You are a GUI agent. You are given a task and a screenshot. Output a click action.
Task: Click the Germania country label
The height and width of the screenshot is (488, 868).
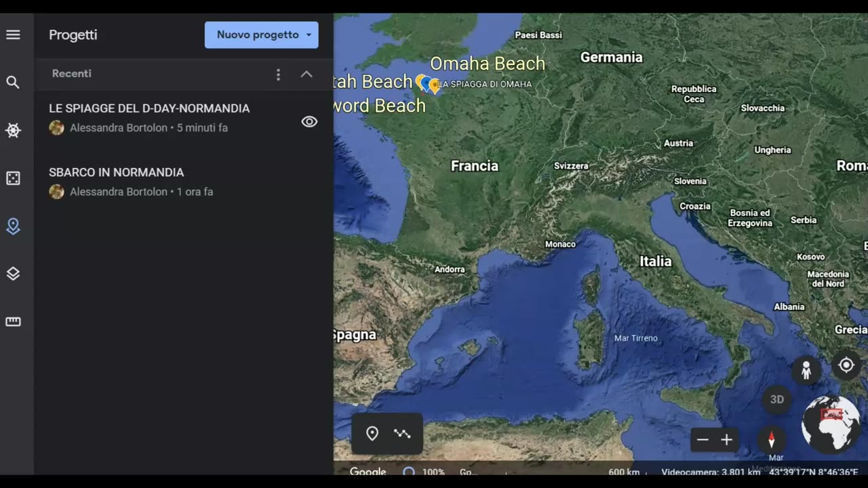pos(611,58)
